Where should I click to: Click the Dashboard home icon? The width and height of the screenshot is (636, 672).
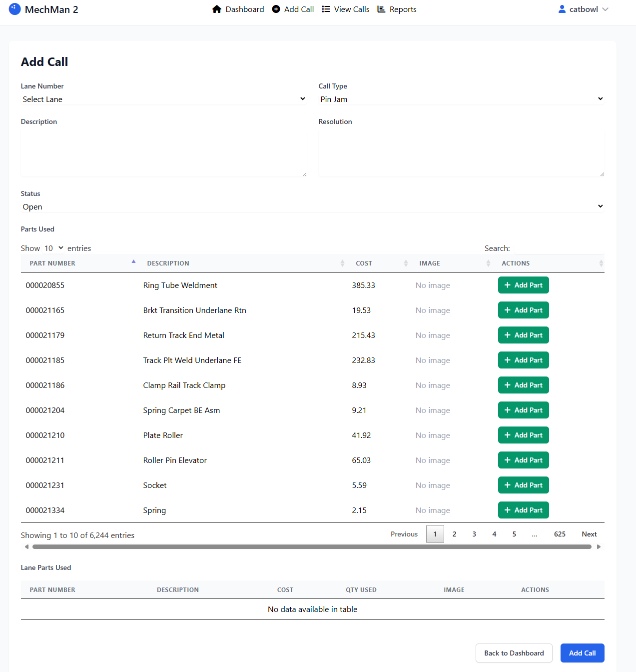(x=217, y=9)
